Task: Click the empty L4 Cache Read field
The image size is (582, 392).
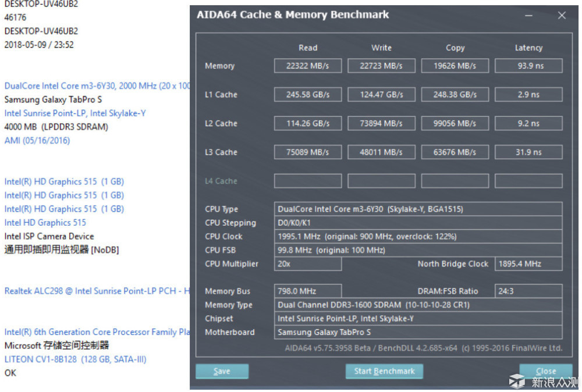Action: [308, 181]
